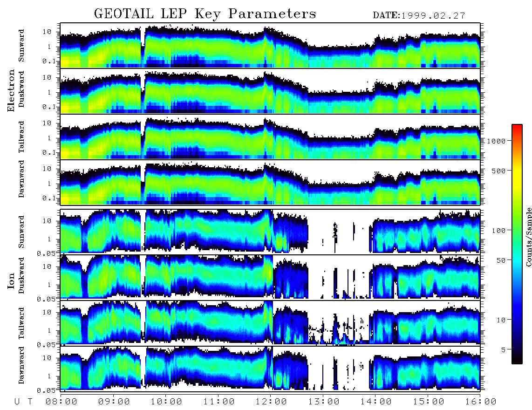The height and width of the screenshot is (410, 532).
Task: Click the "16:00" time tick label
Action: 480,402
